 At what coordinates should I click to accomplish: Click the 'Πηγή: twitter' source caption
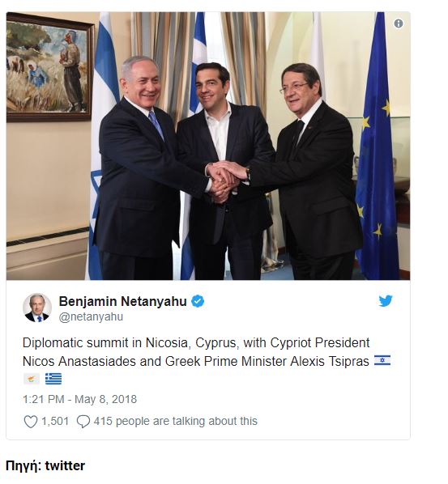45,465
